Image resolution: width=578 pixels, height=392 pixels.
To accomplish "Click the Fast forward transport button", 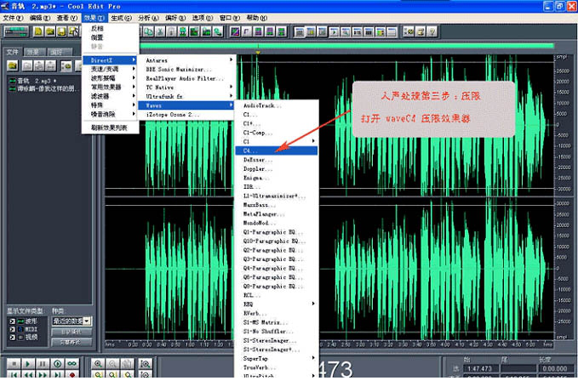I will coord(43,374).
